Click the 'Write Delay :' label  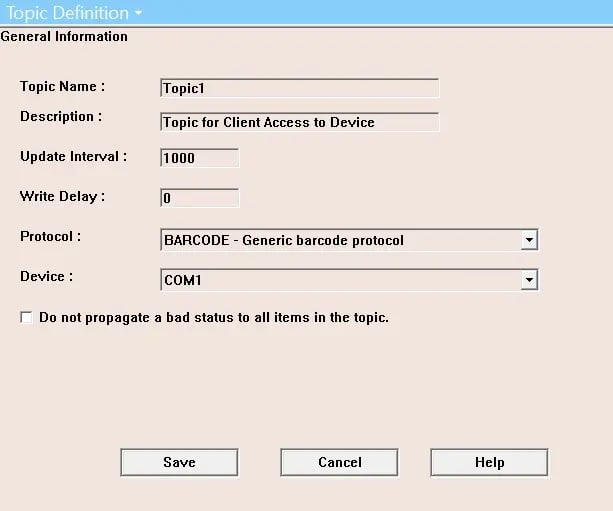coord(62,197)
